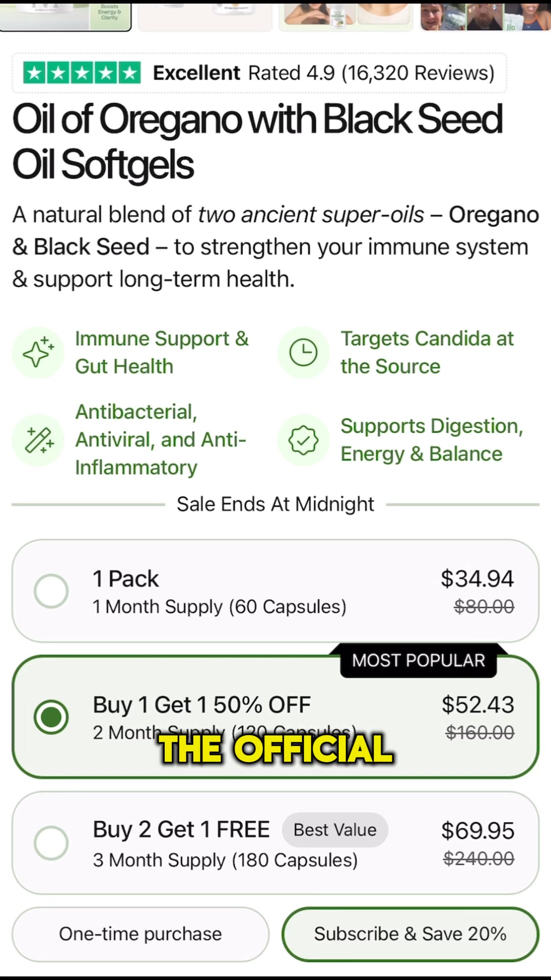The image size is (551, 980).
Task: Open the customer photos thumbnail
Action: [485, 15]
